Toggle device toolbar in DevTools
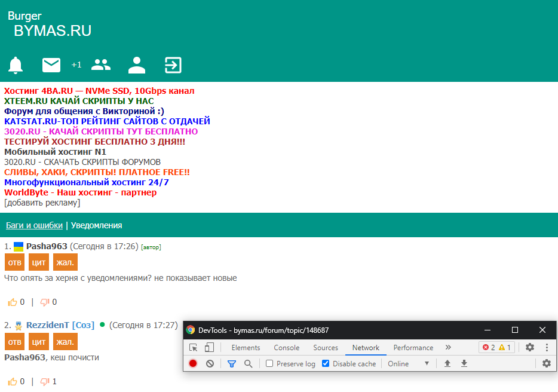558x392 pixels. (x=209, y=347)
